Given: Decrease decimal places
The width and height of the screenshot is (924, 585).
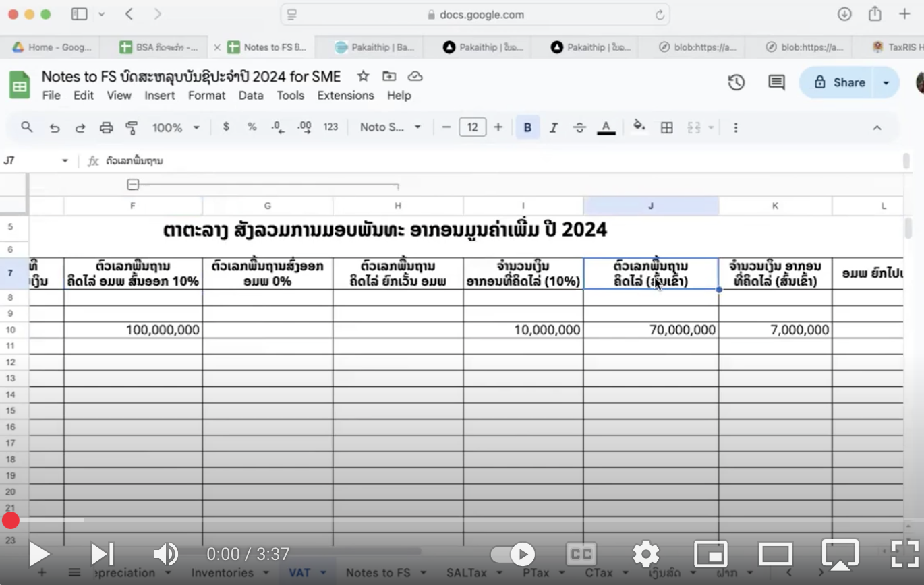Looking at the screenshot, I should point(277,127).
